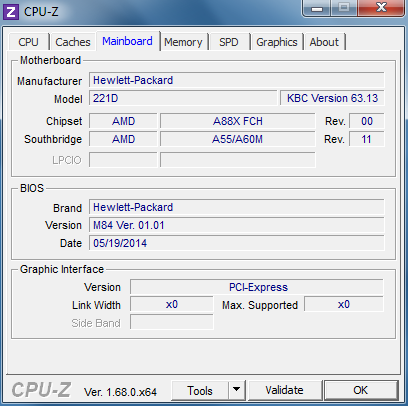Click the BIOS Date 05/19/2014

pyautogui.click(x=236, y=243)
